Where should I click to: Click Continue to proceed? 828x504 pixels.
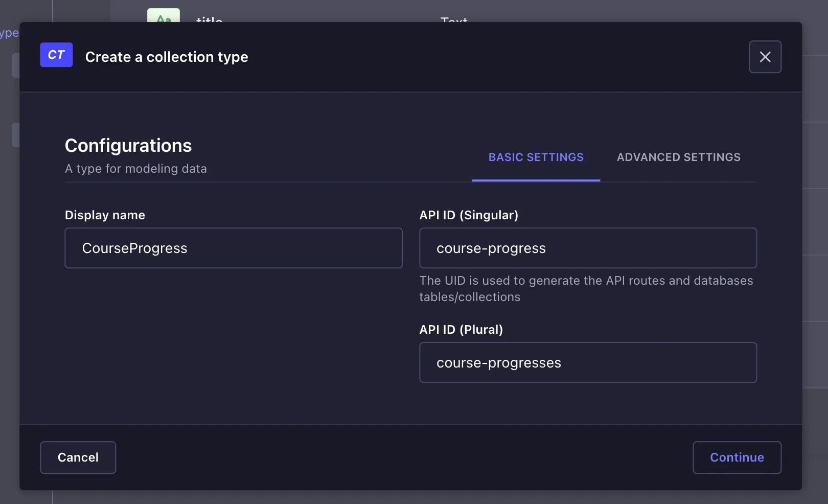(737, 457)
